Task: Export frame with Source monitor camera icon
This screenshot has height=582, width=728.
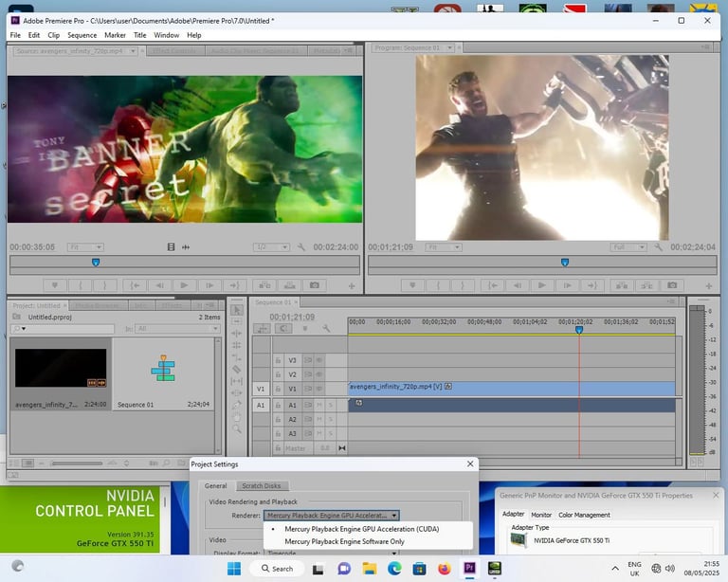Action: click(315, 285)
